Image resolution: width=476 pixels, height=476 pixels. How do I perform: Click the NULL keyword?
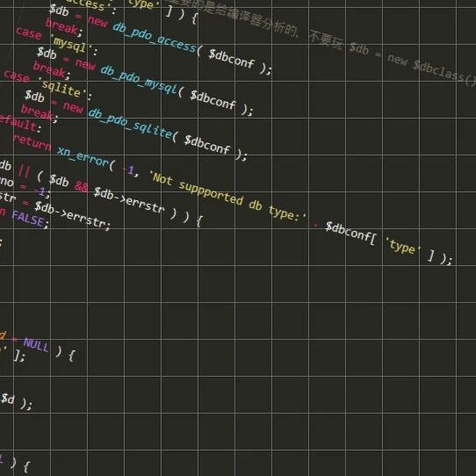36,345
